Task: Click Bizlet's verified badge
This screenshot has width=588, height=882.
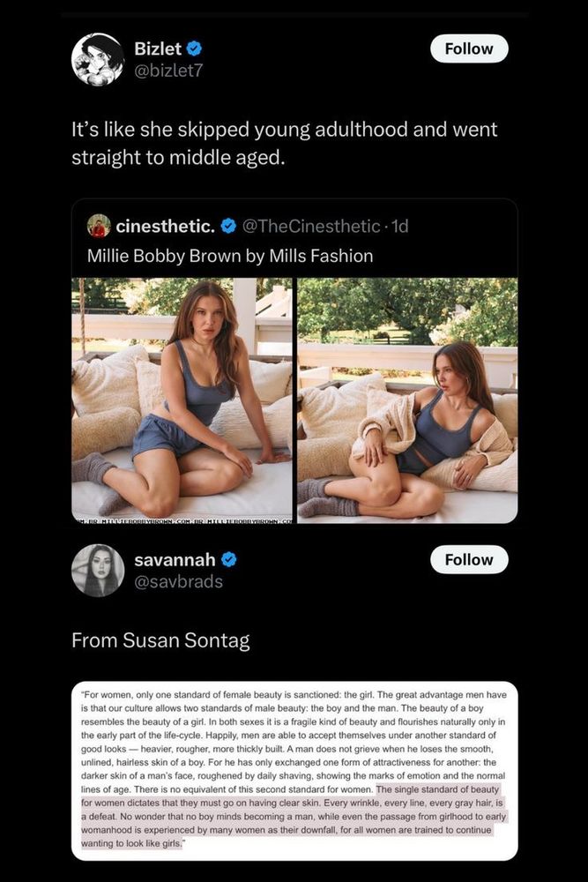Action: (196, 49)
